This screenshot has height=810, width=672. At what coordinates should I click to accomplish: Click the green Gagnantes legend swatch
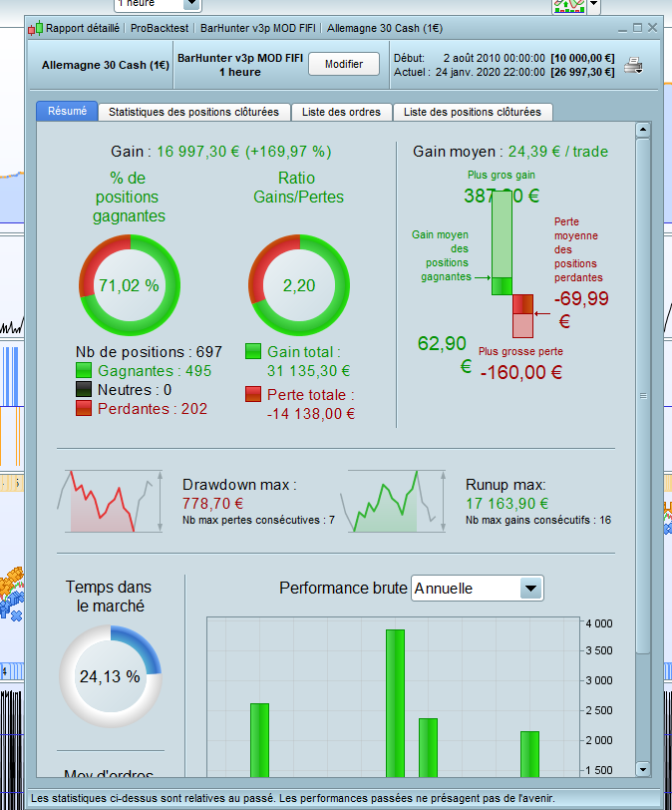click(84, 370)
